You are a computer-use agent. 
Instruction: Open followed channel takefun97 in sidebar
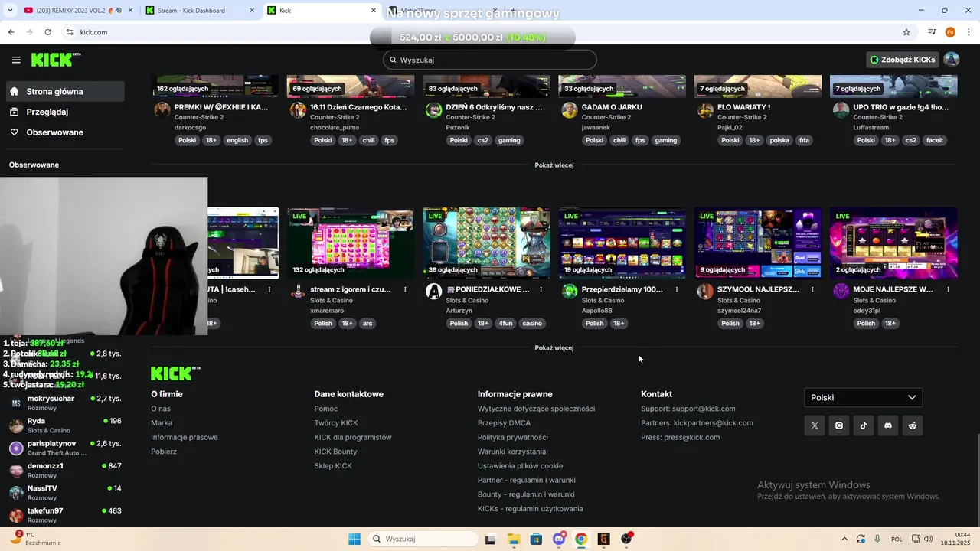click(x=65, y=515)
